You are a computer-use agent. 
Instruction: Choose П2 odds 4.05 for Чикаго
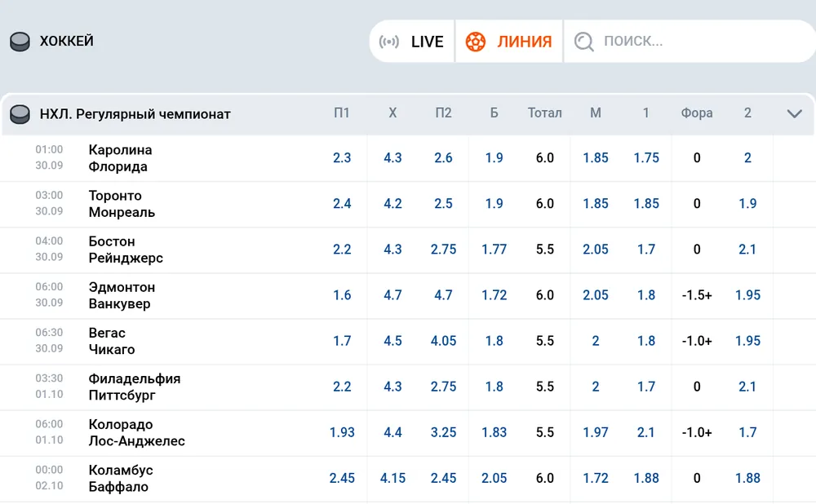pos(443,341)
